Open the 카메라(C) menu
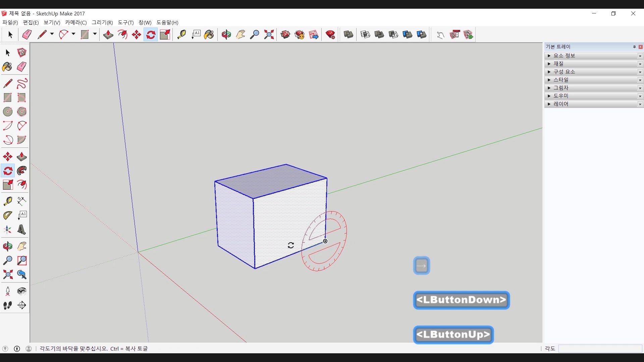This screenshot has width=644, height=362. (76, 22)
